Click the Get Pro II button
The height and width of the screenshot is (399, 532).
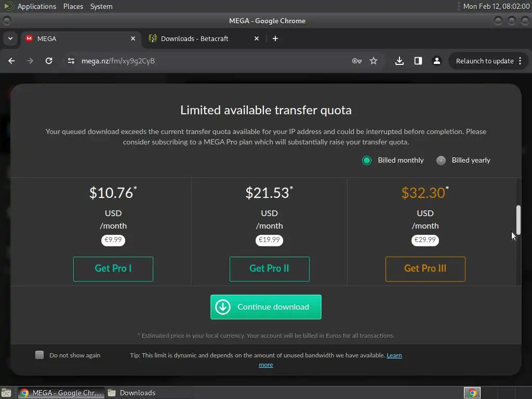pyautogui.click(x=270, y=269)
